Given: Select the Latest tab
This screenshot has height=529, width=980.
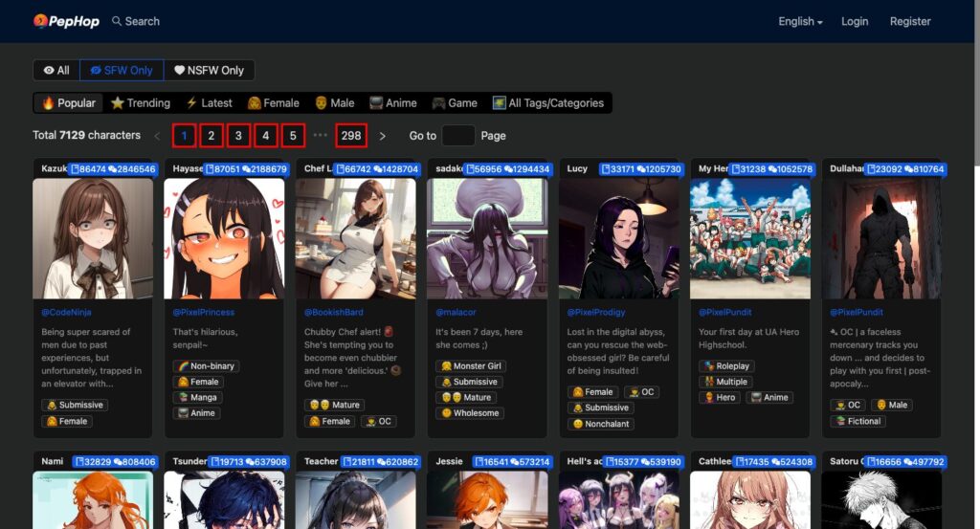Looking at the screenshot, I should [x=210, y=103].
